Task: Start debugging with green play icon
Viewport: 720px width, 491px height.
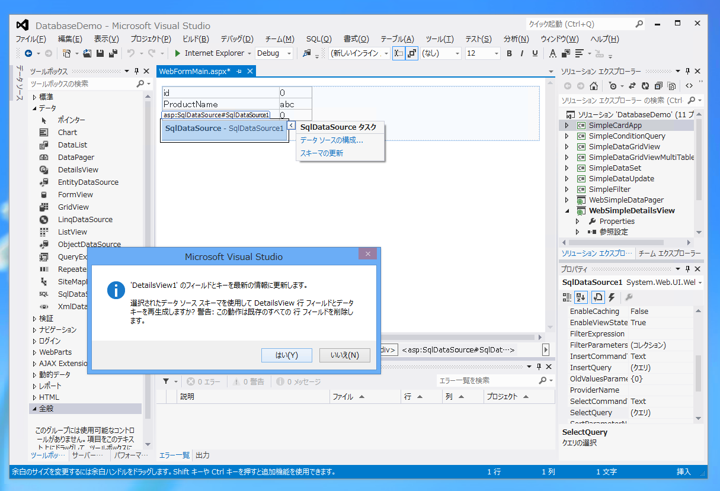Action: pyautogui.click(x=177, y=53)
